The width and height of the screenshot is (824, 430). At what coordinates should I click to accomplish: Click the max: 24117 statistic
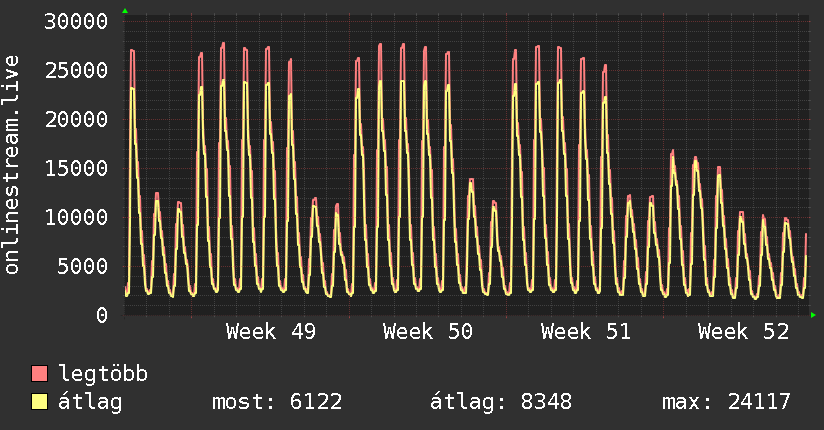tap(726, 403)
